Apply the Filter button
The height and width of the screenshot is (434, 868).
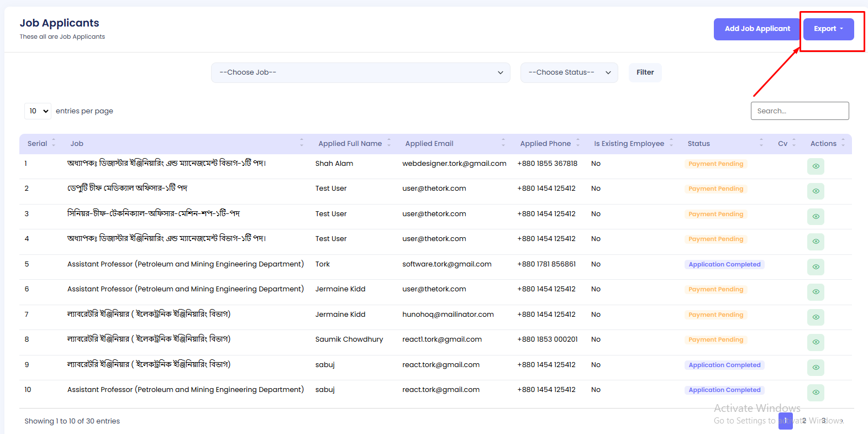point(645,72)
